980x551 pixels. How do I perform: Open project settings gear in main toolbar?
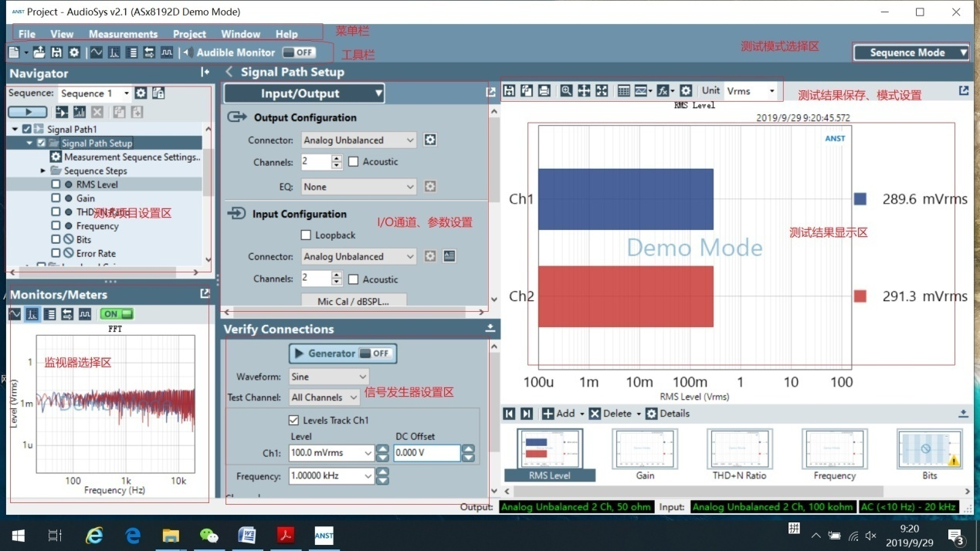[x=74, y=52]
